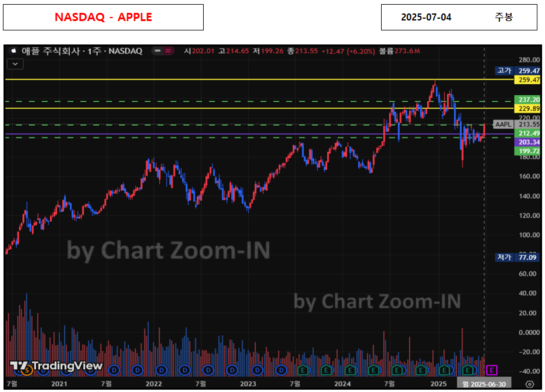Click the last green earnings E marker before purple E
545x392 pixels.
[468, 370]
